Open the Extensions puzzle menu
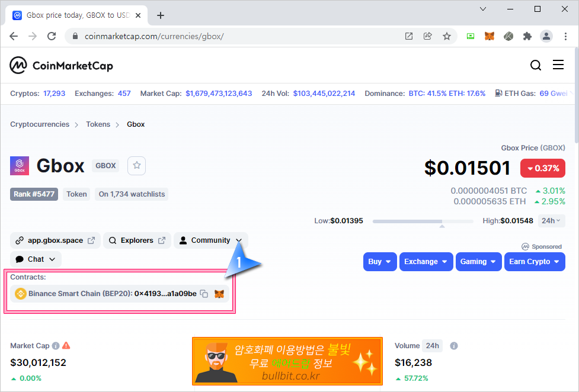Viewport: 579px width, 392px height. 527,36
